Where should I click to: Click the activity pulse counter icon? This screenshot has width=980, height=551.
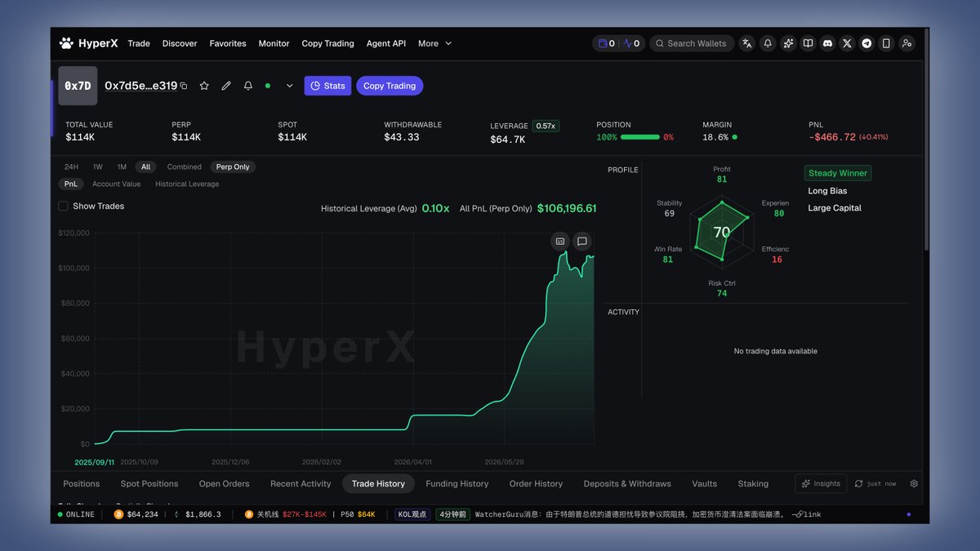(x=631, y=43)
